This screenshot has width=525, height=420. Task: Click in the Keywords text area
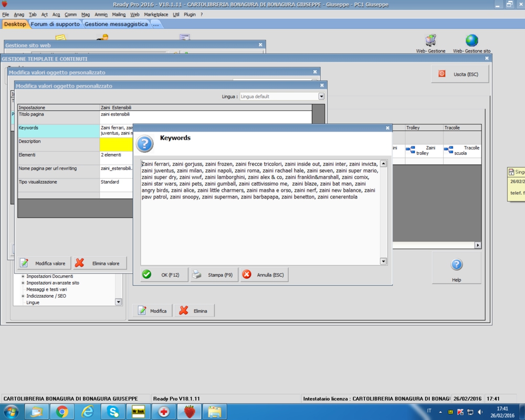[260, 212]
